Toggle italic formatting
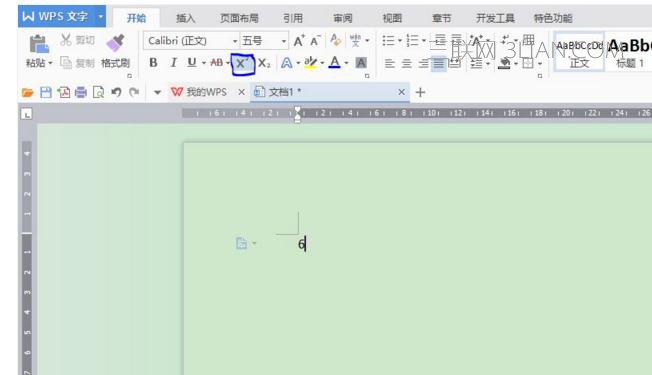This screenshot has height=375, width=652. (x=173, y=63)
